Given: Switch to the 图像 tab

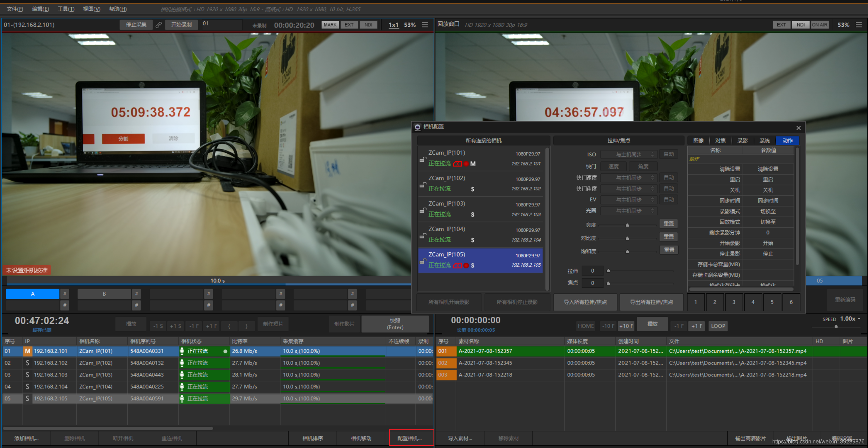Looking at the screenshot, I should point(698,140).
